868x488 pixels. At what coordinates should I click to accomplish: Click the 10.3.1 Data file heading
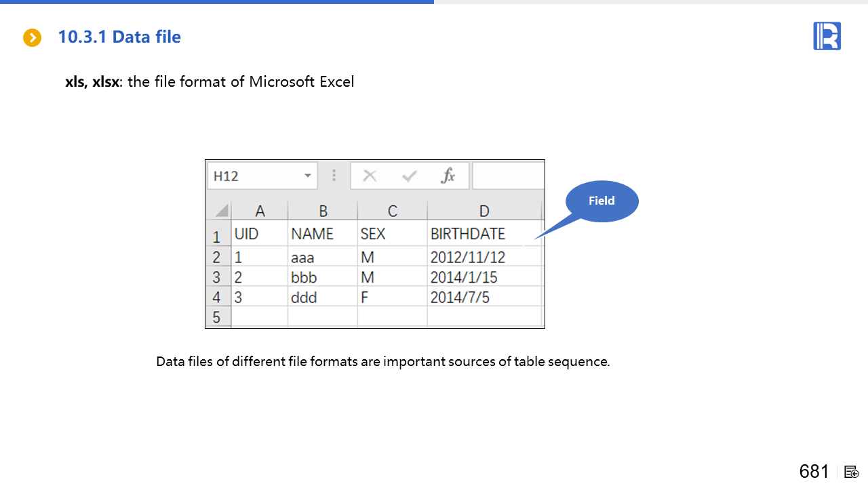pyautogui.click(x=119, y=37)
